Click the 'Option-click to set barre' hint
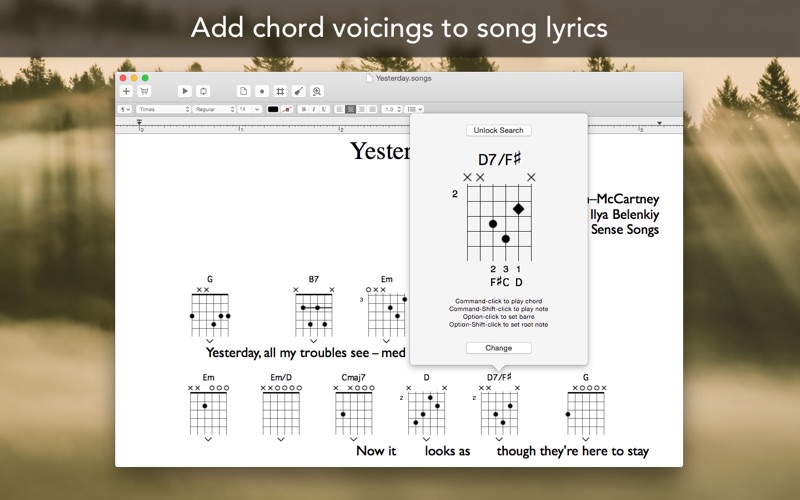 [x=498, y=316]
